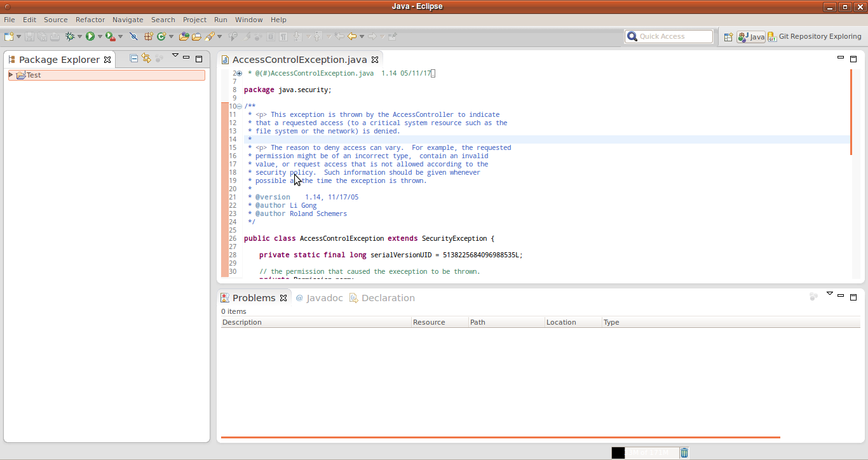Switch to Git Repository Exploring perspective
This screenshot has width=868, height=460.
tap(815, 37)
